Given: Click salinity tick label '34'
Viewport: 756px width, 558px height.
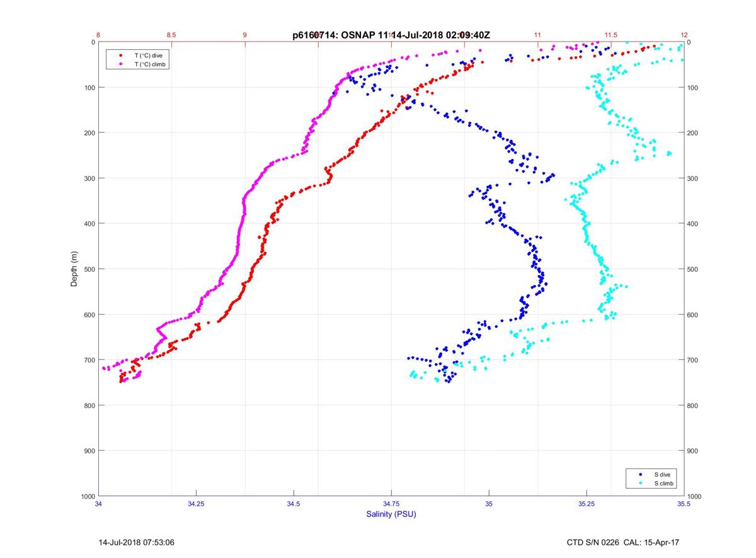Looking at the screenshot, I should pos(99,504).
